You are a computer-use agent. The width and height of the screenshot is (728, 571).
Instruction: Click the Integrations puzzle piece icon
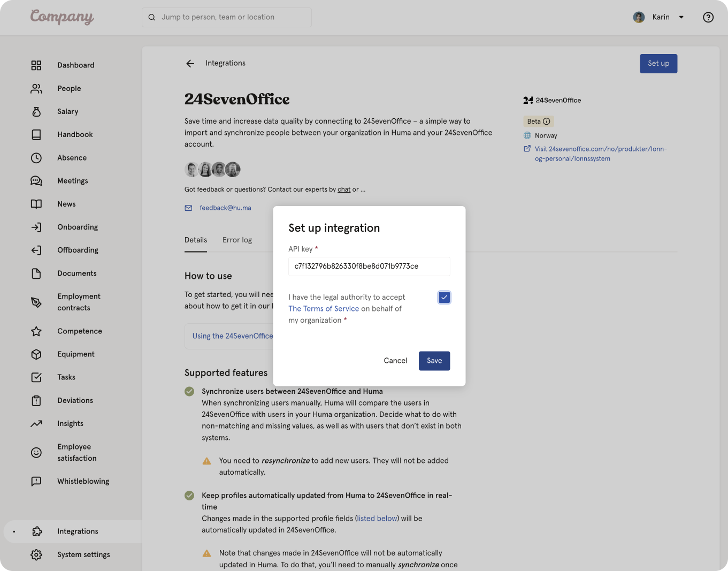36,531
